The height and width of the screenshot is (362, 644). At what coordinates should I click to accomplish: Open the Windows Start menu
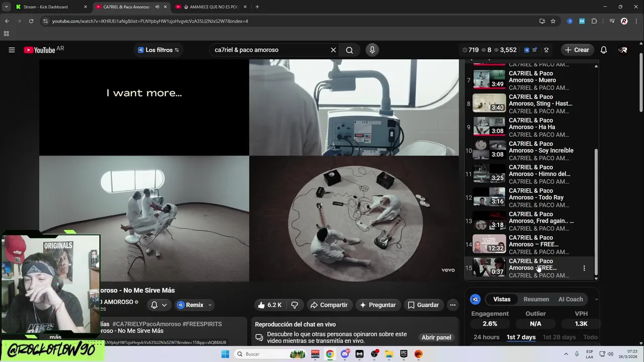[x=225, y=354]
